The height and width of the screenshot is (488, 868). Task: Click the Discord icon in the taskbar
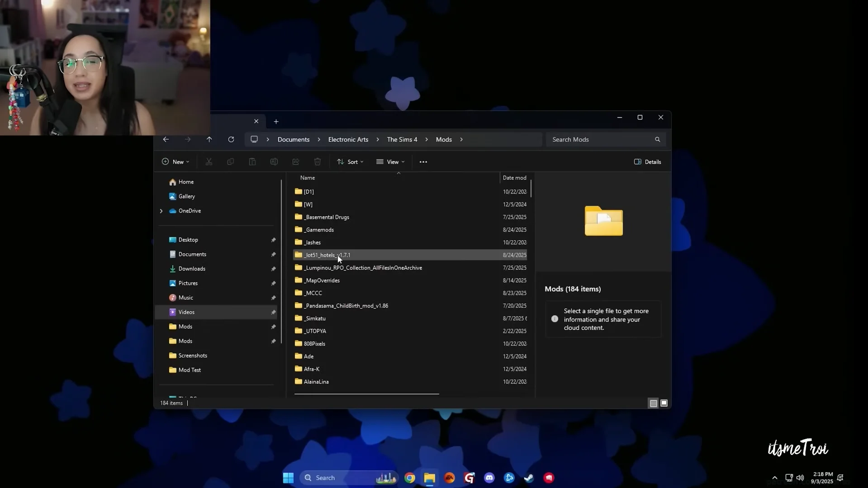(x=489, y=478)
